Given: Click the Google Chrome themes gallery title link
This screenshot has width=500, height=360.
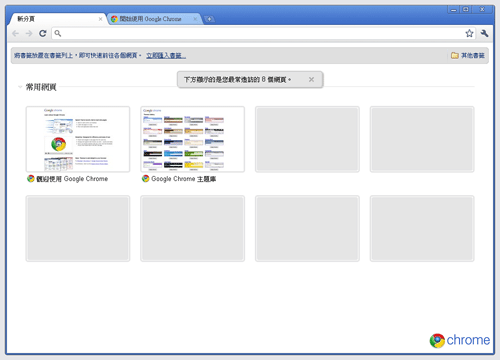Looking at the screenshot, I should pyautogui.click(x=184, y=179).
